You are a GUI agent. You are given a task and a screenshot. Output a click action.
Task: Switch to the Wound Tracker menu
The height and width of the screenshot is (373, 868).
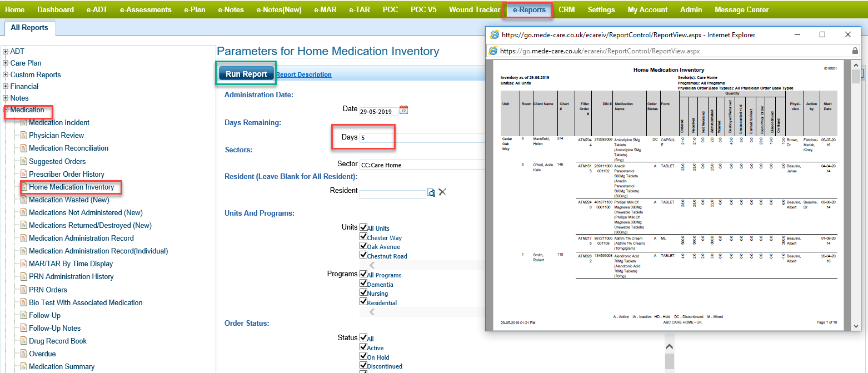(x=474, y=9)
